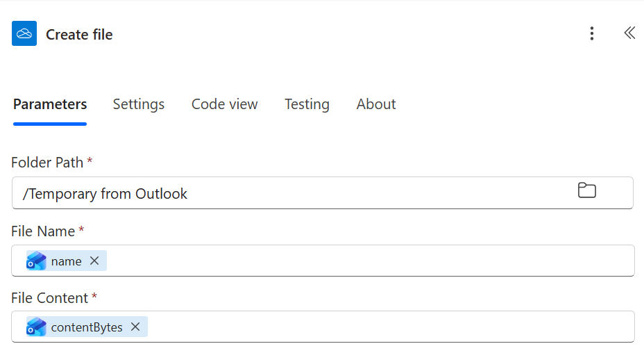The image size is (644, 353).
Task: Click the OneDrive connector icon
Action: [x=24, y=33]
